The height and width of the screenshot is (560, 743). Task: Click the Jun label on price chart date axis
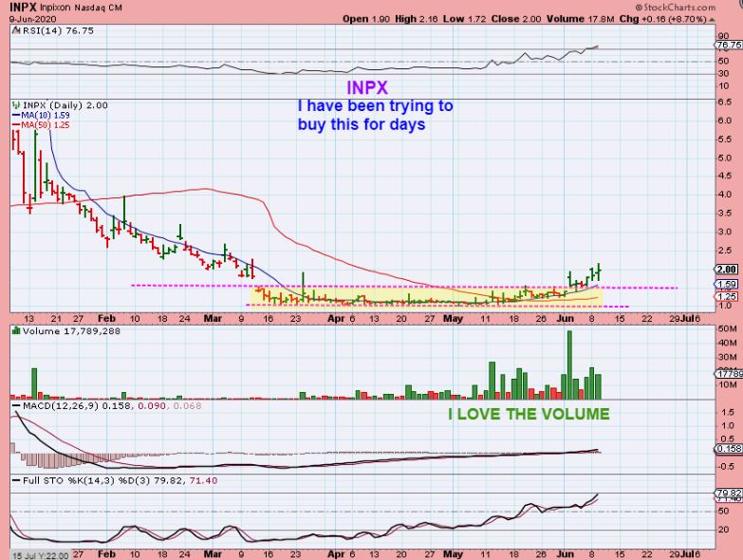click(x=566, y=318)
